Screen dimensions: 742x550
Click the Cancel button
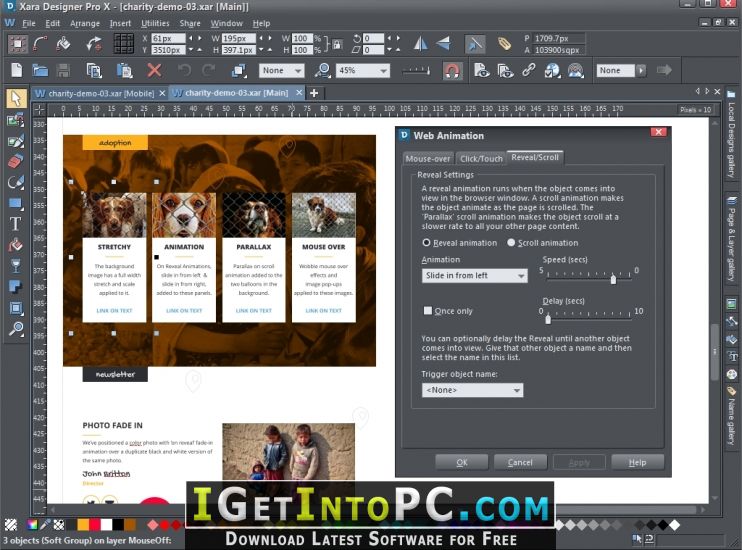tap(520, 462)
